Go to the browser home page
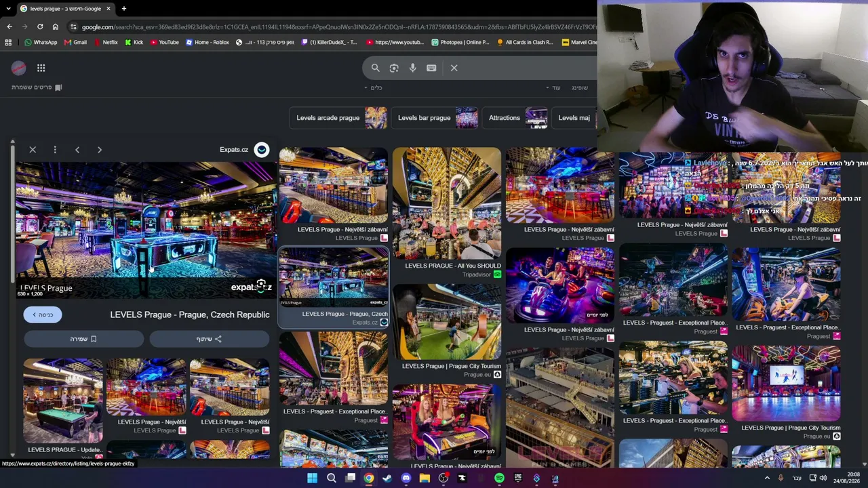 (56, 26)
